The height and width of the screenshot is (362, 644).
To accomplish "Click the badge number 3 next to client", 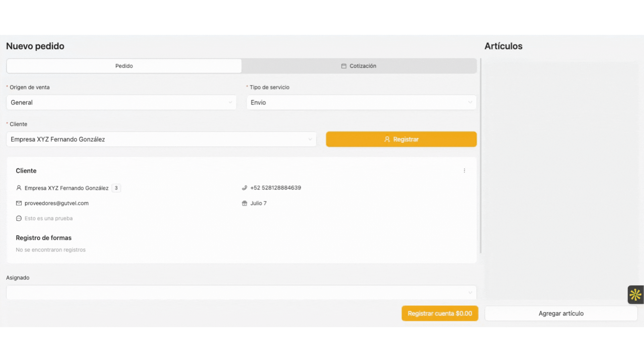I will [116, 188].
